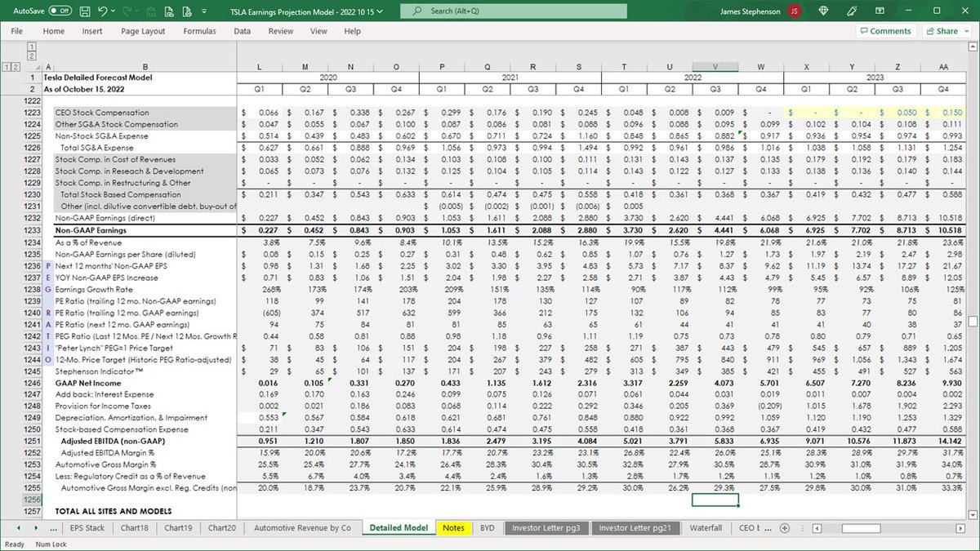The height and width of the screenshot is (551, 980).
Task: Expand rows with row outline level 2 button
Action: coord(16,66)
